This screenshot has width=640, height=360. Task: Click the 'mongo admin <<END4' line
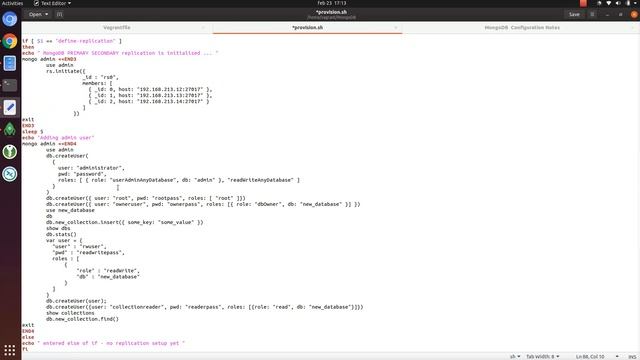[x=49, y=144]
